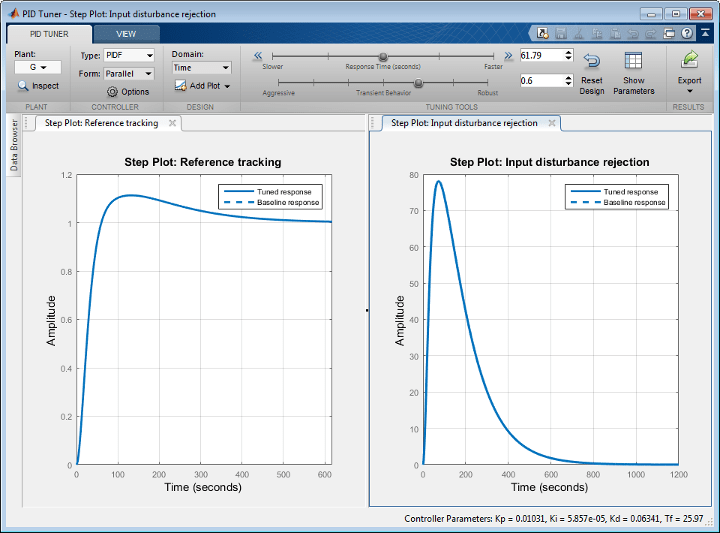Click faster response double-right arrows
The height and width of the screenshot is (533, 720).
[508, 56]
